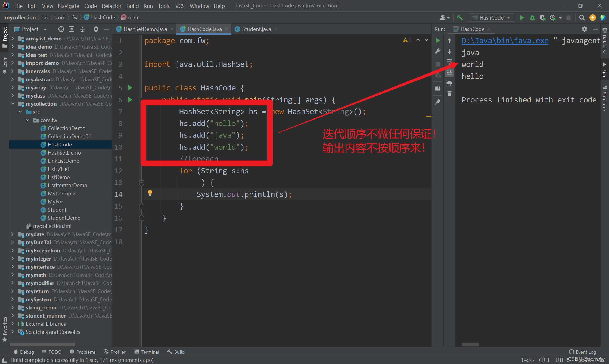
Task: Click the Print icon in Run panel
Action: [x=449, y=83]
